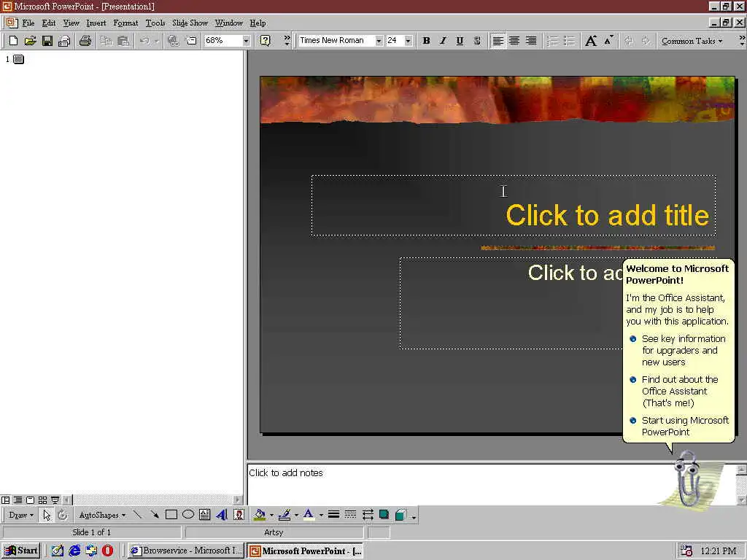747x560 pixels.
Task: Click the Windows Start button
Action: pos(21,551)
